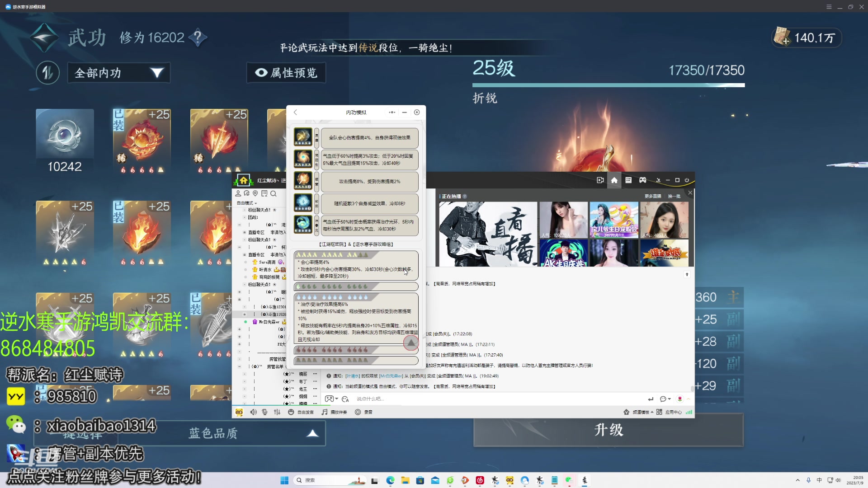This screenshot has width=868, height=488.
Task: Click the owl mascot icon in the YY bottom bar
Action: pos(239,412)
